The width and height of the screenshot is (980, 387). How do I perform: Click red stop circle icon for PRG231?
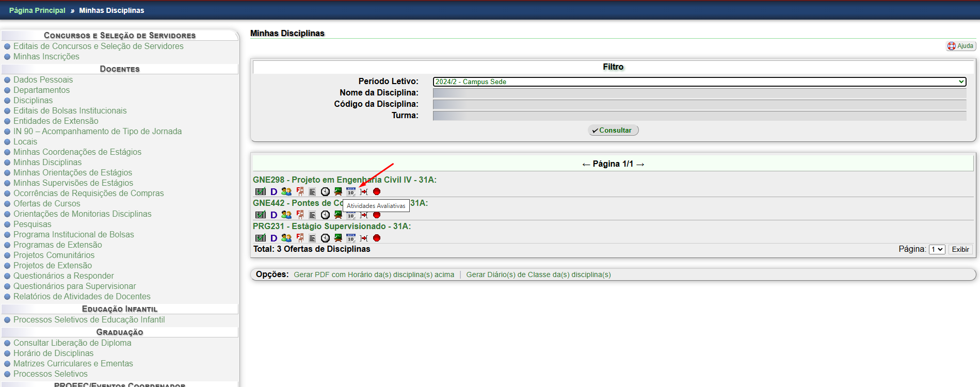377,238
